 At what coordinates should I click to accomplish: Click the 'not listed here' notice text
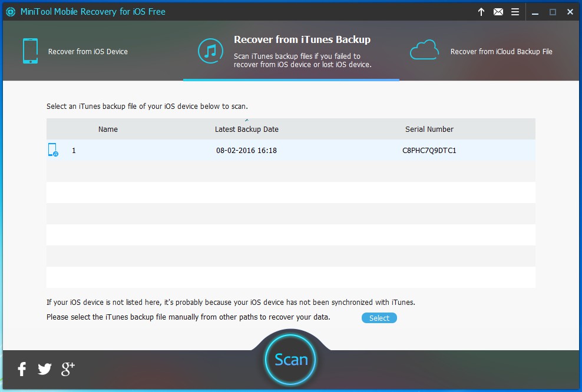231,303
